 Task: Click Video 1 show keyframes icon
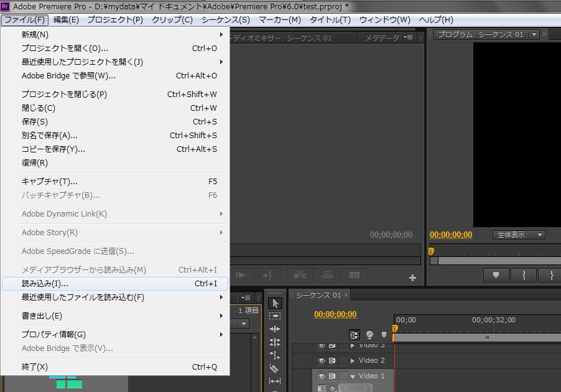click(333, 388)
